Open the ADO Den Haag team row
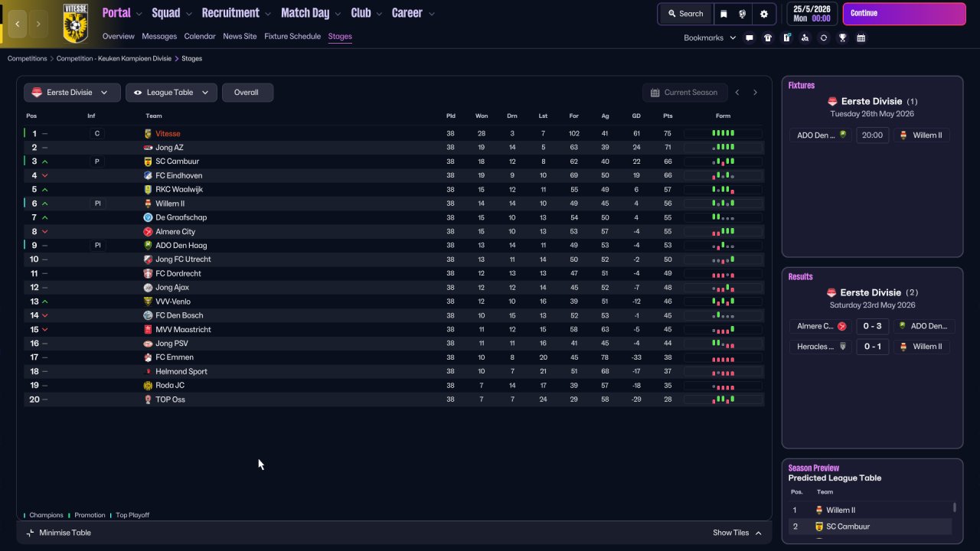This screenshot has height=551, width=980. click(x=394, y=246)
